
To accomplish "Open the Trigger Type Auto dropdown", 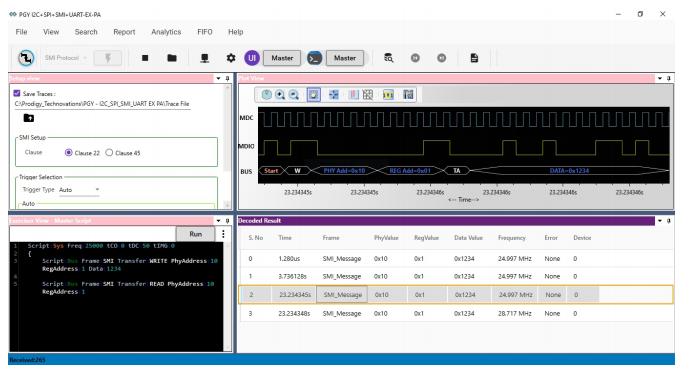I will [79, 190].
